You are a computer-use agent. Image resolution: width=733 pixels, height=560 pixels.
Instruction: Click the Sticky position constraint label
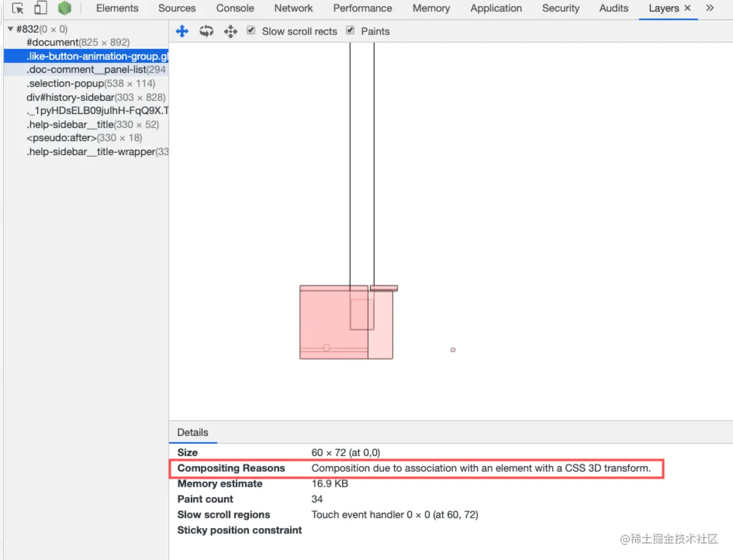(239, 530)
